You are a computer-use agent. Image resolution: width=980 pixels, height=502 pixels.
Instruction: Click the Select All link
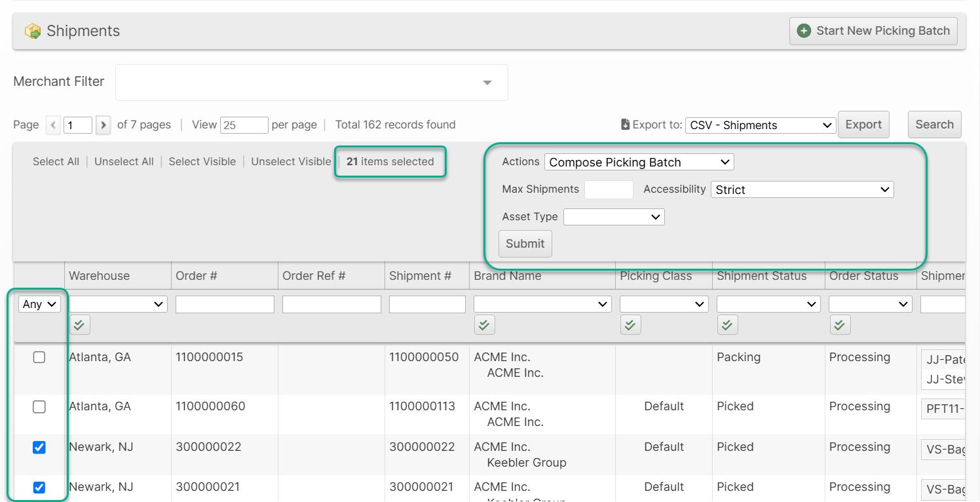pos(56,162)
